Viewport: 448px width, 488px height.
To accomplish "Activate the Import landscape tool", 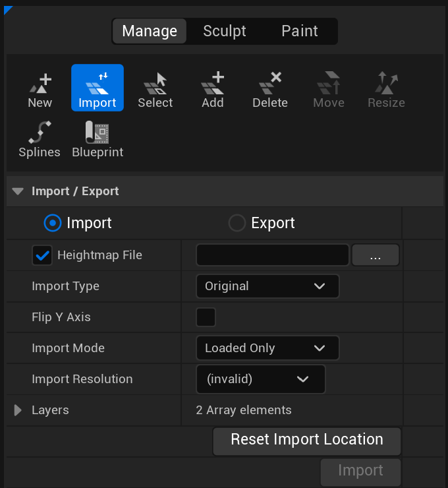I will (x=98, y=88).
